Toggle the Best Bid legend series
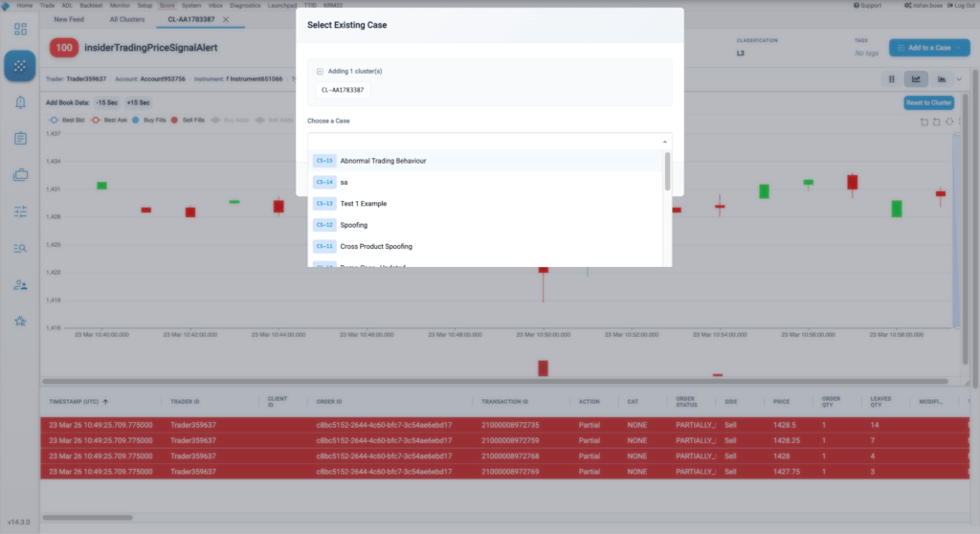The image size is (980, 534). click(x=66, y=120)
